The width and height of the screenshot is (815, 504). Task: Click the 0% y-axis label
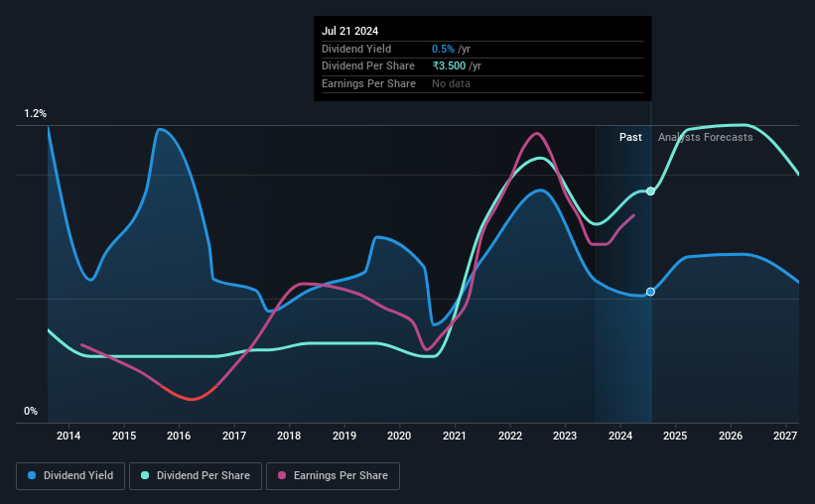(31, 411)
